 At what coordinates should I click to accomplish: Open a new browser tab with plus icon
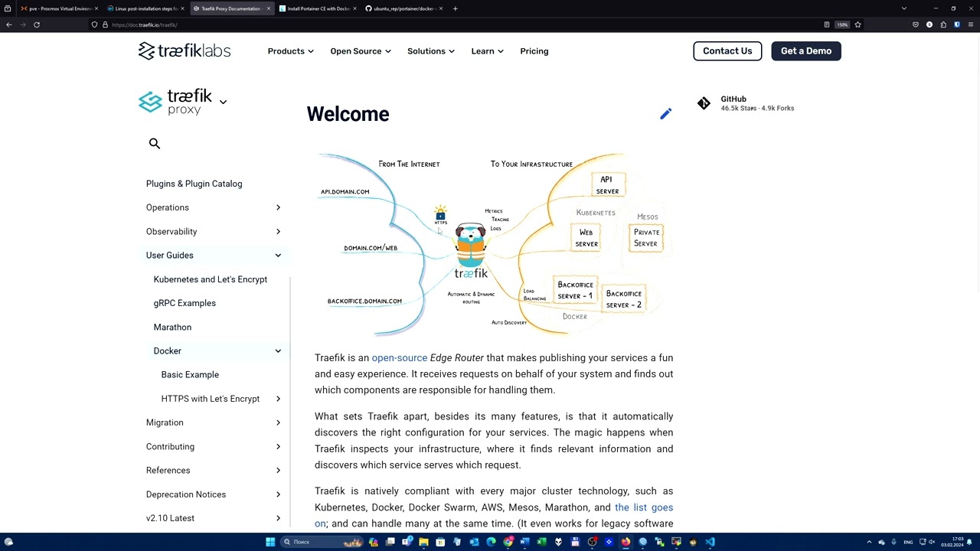point(455,8)
